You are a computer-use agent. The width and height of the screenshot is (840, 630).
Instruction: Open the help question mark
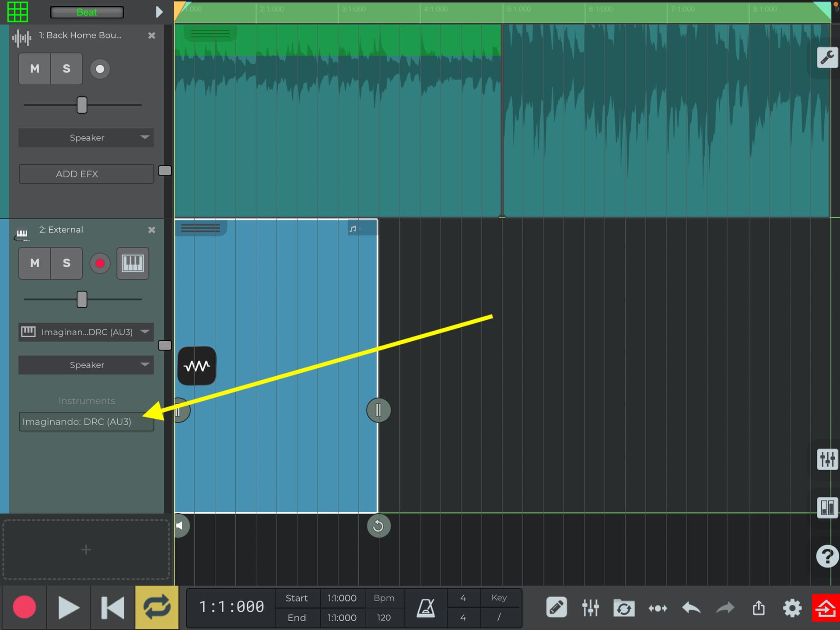pos(827,556)
